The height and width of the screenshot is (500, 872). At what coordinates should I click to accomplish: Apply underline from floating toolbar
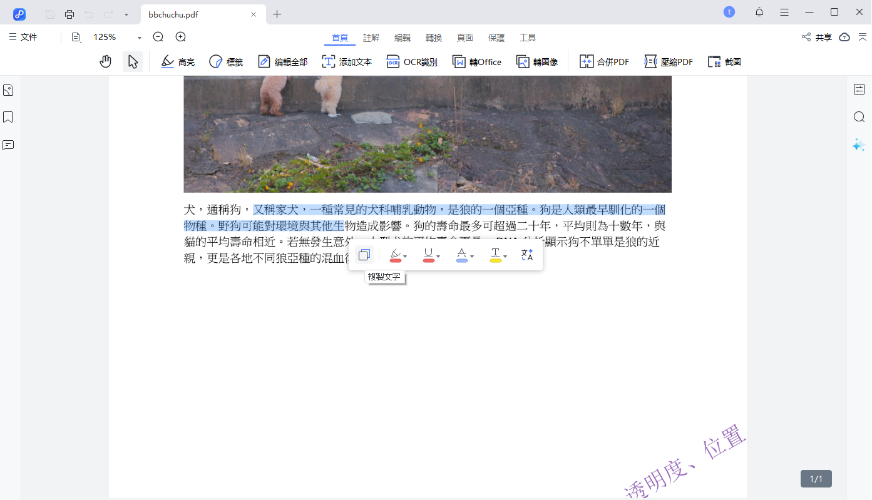(x=428, y=255)
